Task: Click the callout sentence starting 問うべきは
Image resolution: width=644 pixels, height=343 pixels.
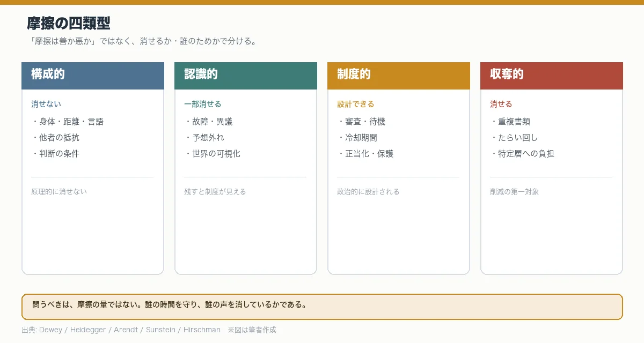Action: coord(170,305)
